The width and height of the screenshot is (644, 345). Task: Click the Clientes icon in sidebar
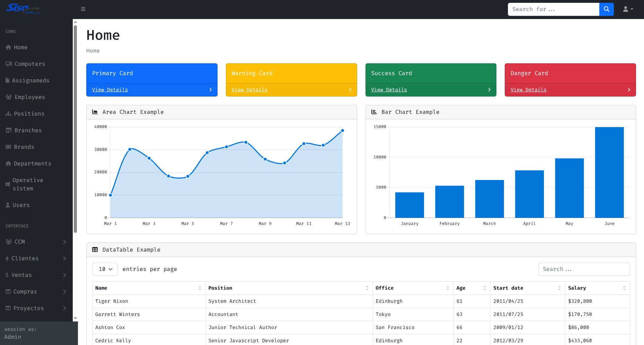[7, 258]
